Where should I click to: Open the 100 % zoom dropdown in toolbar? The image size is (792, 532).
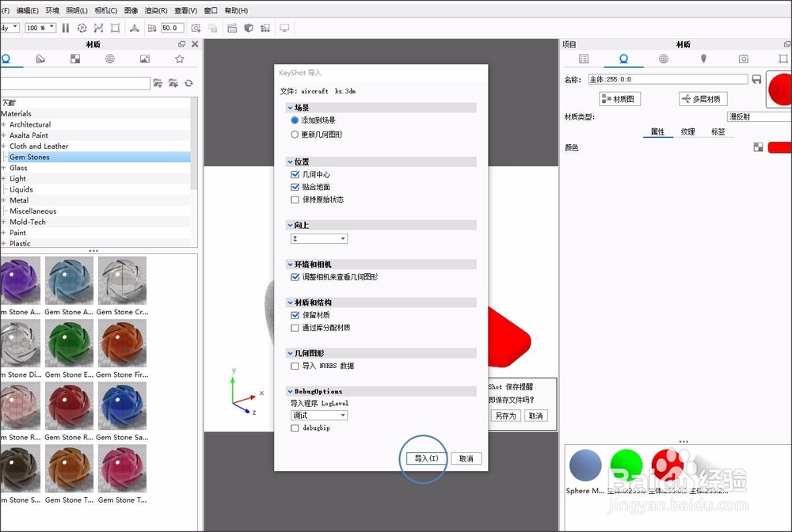coord(40,28)
